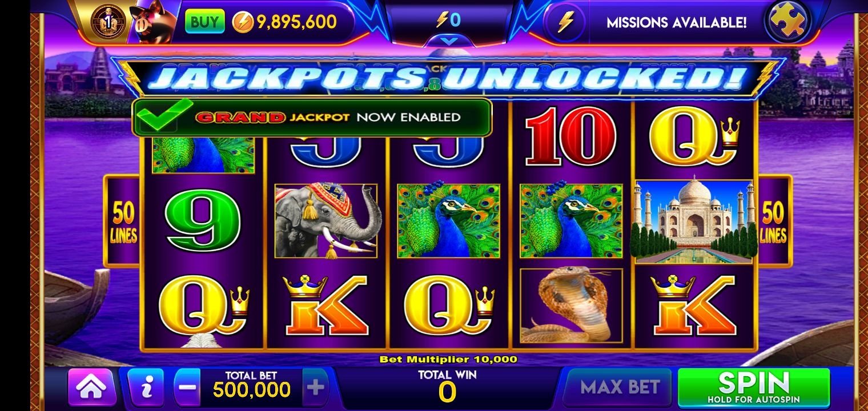Open the info paytable icon
The height and width of the screenshot is (411, 868).
coord(146,388)
